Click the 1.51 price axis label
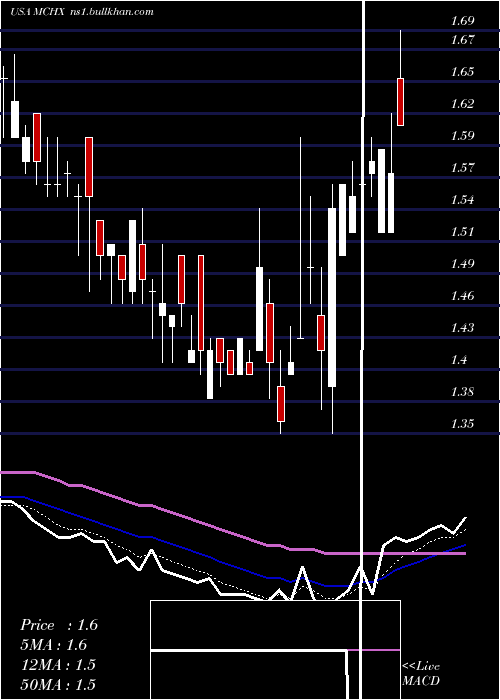 tap(462, 232)
